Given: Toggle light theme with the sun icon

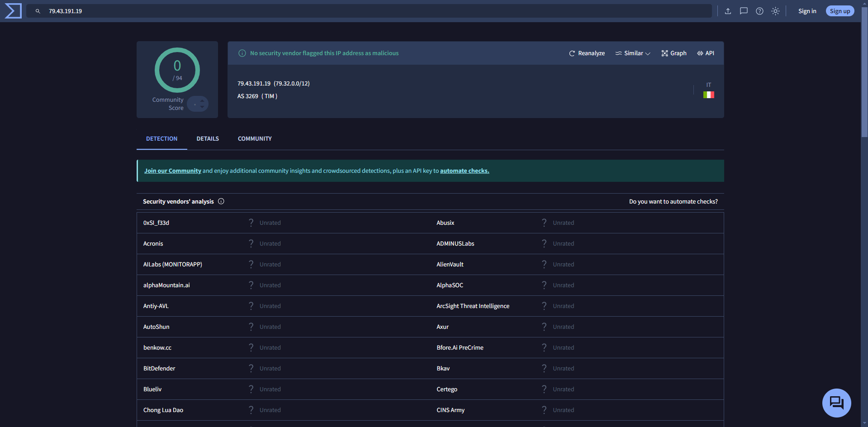Looking at the screenshot, I should (775, 11).
